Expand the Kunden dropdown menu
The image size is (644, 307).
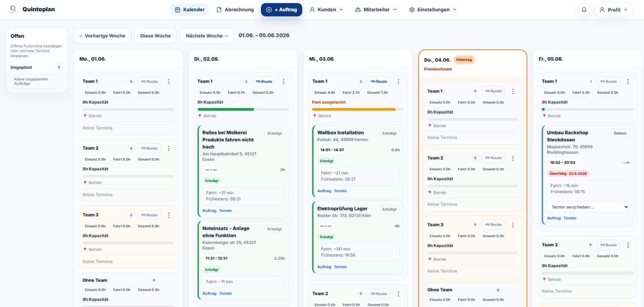(326, 10)
